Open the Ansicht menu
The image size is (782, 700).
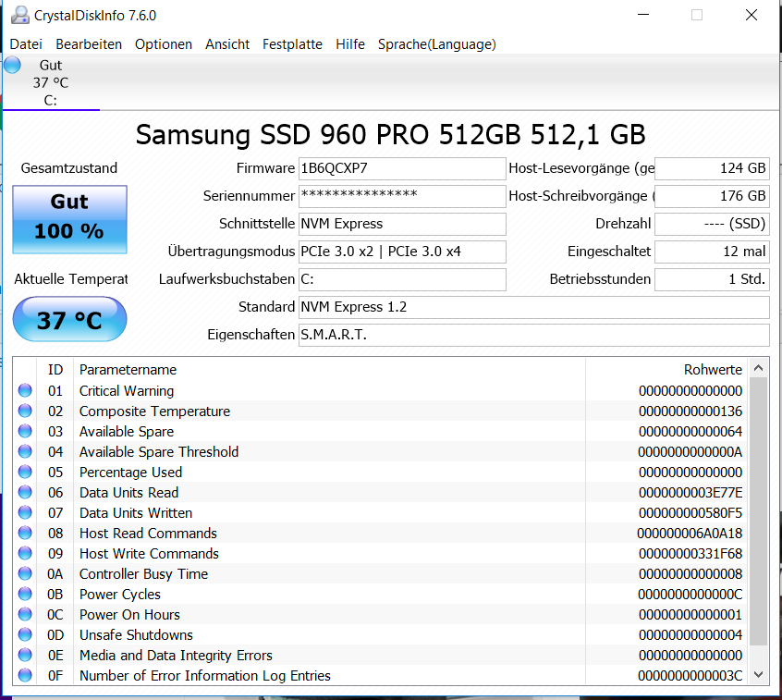(x=227, y=44)
